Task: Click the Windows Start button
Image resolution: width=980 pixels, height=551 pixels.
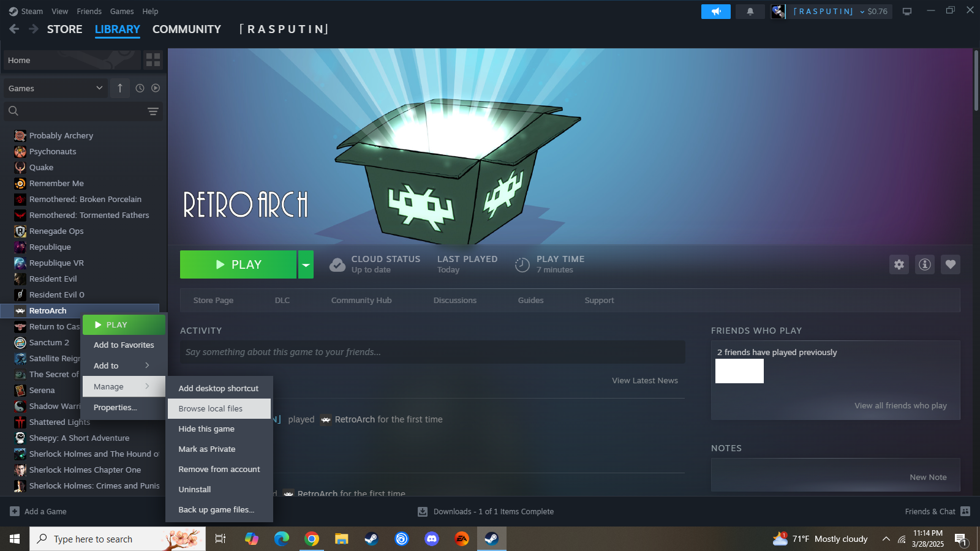Action: [x=15, y=539]
